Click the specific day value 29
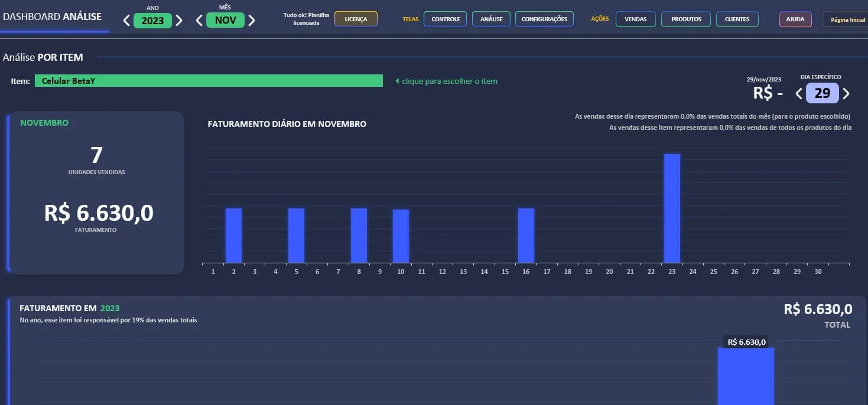The width and height of the screenshot is (868, 405). (x=823, y=93)
